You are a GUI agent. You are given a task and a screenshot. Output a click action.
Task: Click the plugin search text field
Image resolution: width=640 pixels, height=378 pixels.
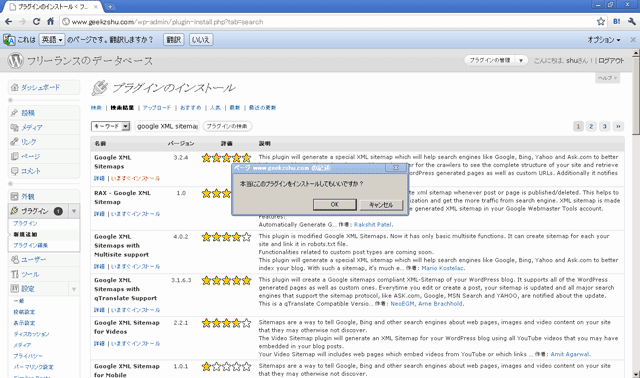(167, 127)
